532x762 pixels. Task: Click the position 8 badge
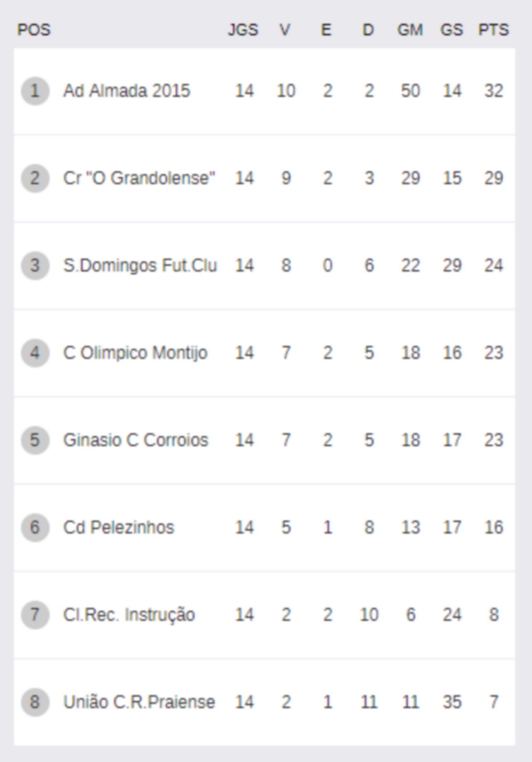point(35,702)
